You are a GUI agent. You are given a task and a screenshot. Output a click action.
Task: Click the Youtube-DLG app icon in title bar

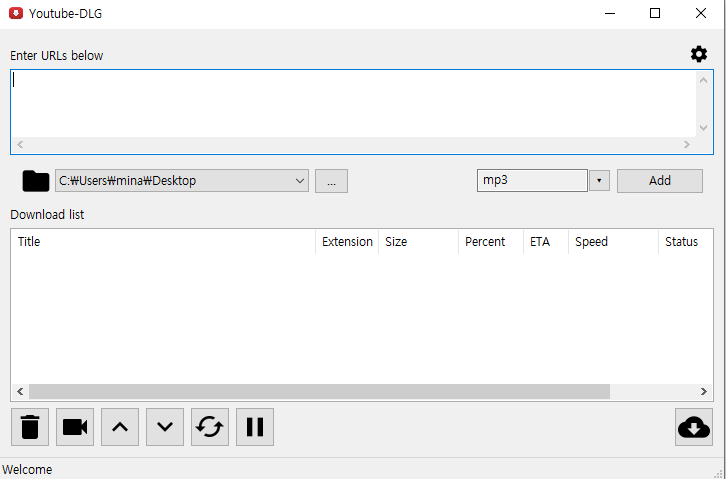(16, 13)
